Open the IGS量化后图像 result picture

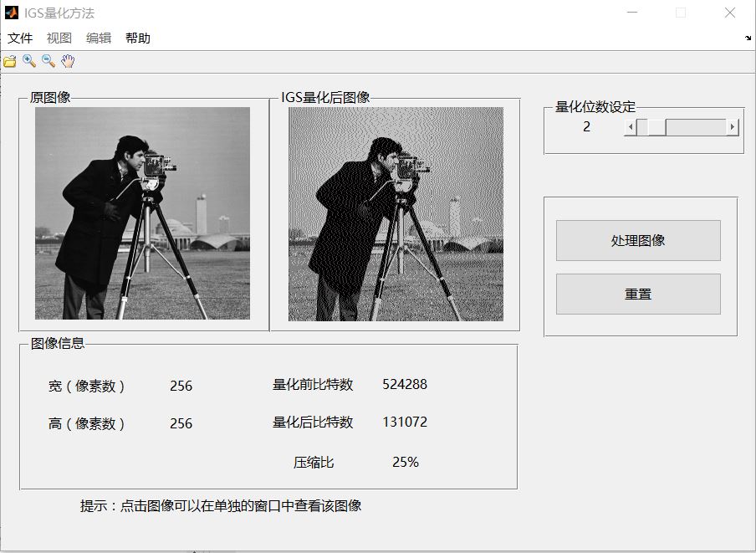click(x=396, y=213)
